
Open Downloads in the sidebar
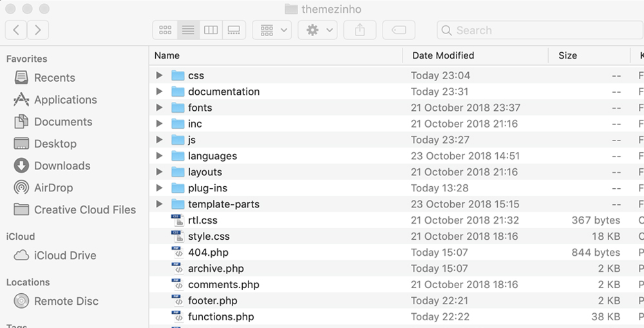pyautogui.click(x=61, y=166)
